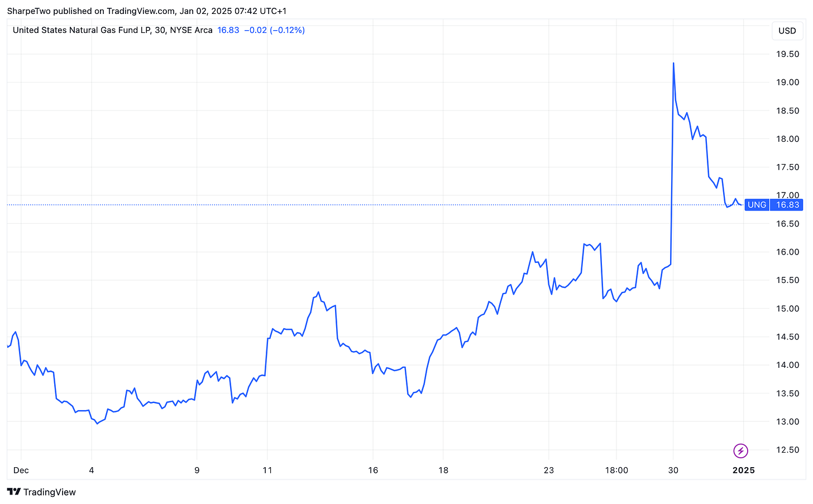Viewport: 813px width, 504px height.
Task: Click the date 18 on time axis
Action: pos(443,470)
